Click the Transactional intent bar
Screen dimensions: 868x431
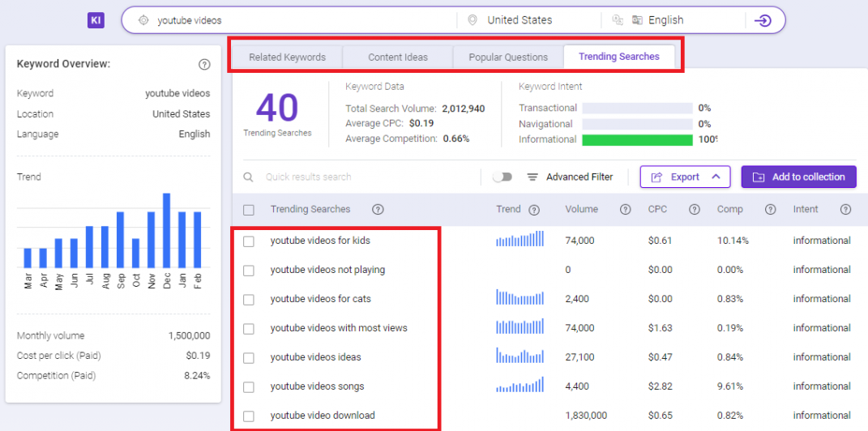pos(637,108)
